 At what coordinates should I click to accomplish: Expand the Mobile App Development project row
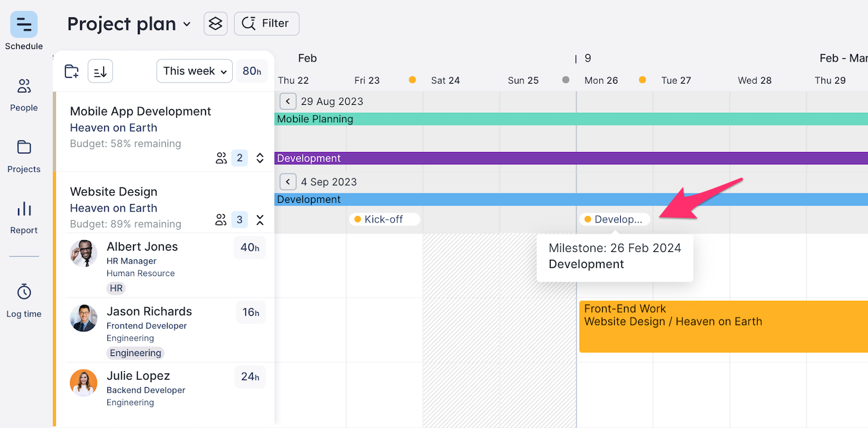[x=260, y=158]
